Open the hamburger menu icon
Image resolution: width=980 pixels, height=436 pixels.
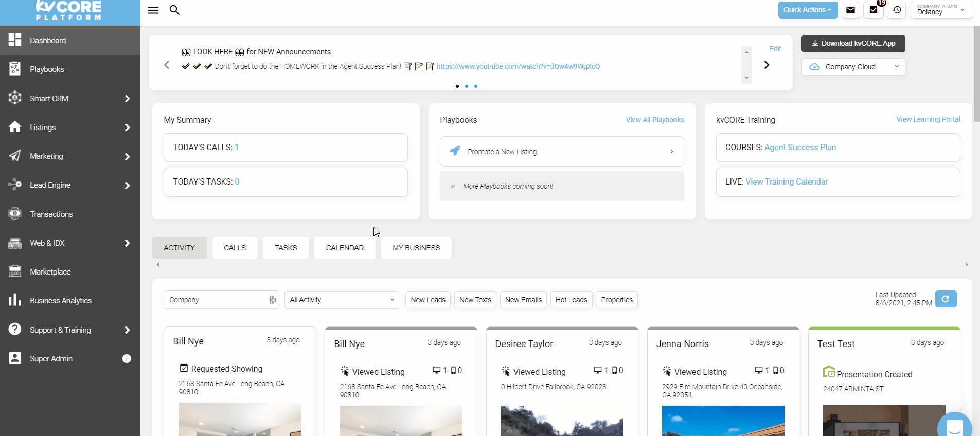(x=153, y=10)
